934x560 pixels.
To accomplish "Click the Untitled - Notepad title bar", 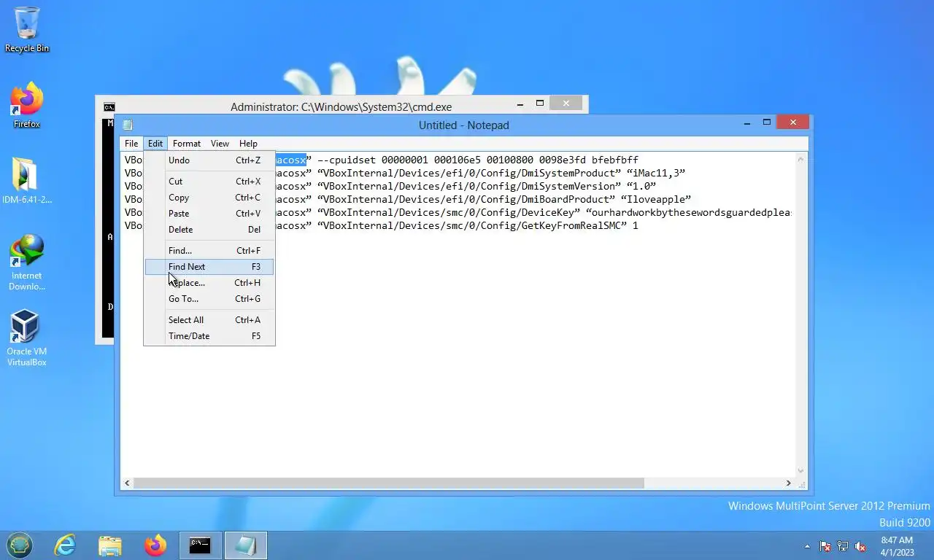I will 464,125.
